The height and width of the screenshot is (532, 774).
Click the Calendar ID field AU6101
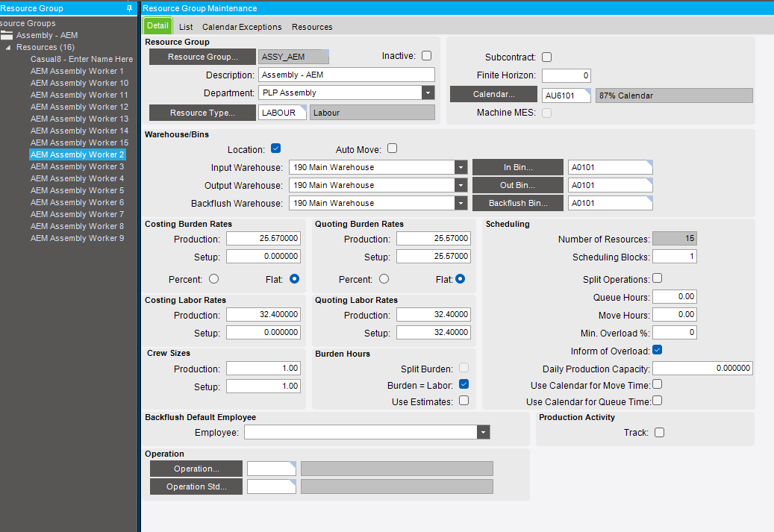(x=567, y=96)
